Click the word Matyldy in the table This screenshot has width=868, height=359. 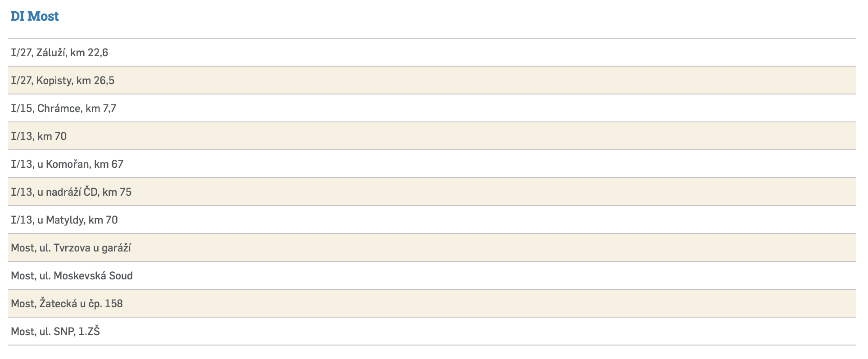tap(65, 220)
